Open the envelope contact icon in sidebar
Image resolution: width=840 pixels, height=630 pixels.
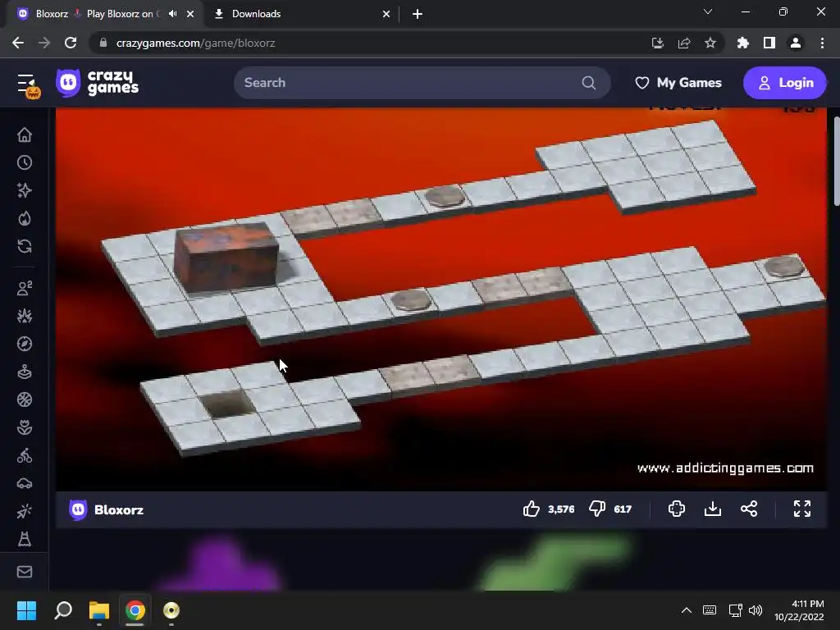click(x=24, y=572)
